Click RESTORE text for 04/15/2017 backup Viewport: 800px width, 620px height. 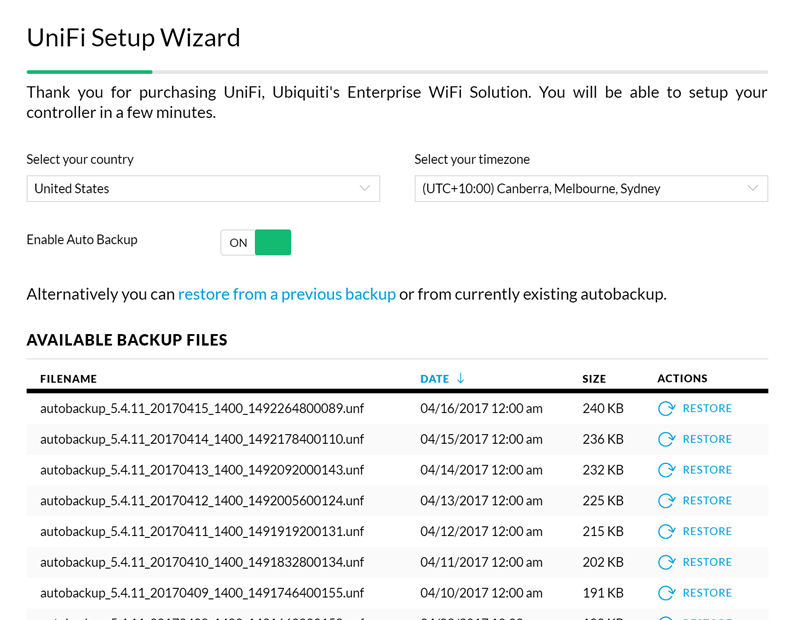[x=707, y=439]
